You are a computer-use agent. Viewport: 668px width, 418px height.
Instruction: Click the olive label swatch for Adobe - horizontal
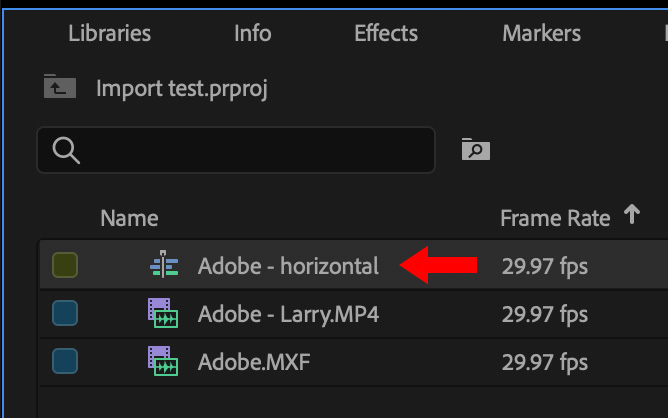[65, 266]
